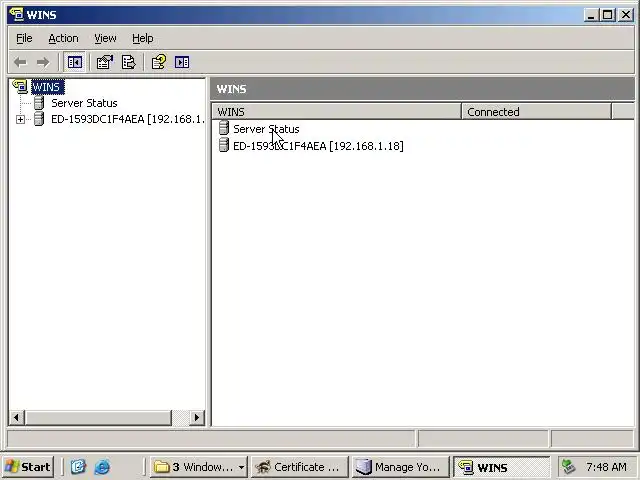Screen dimensions: 640x480
Task: Switch to Manage Your Server taskbar button
Action: point(400,467)
